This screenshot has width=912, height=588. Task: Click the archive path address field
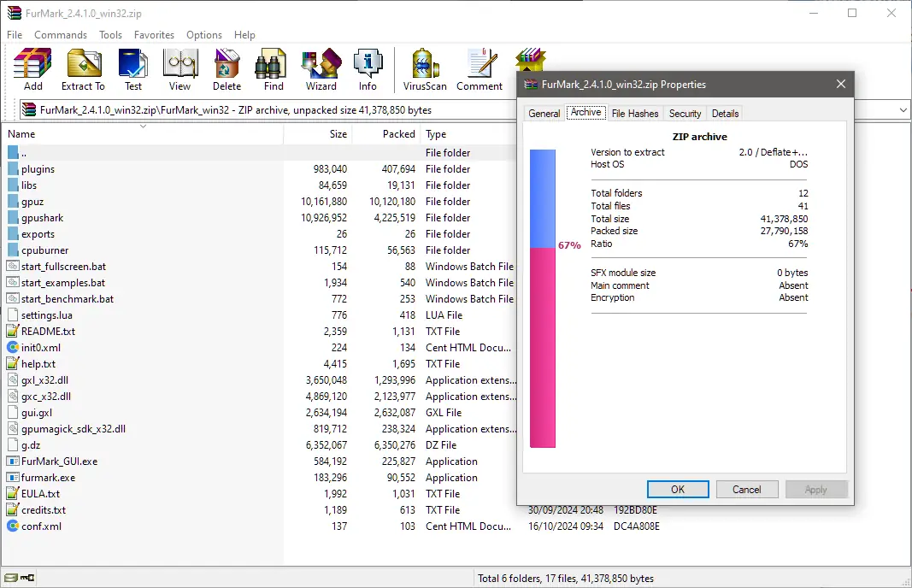(x=268, y=109)
